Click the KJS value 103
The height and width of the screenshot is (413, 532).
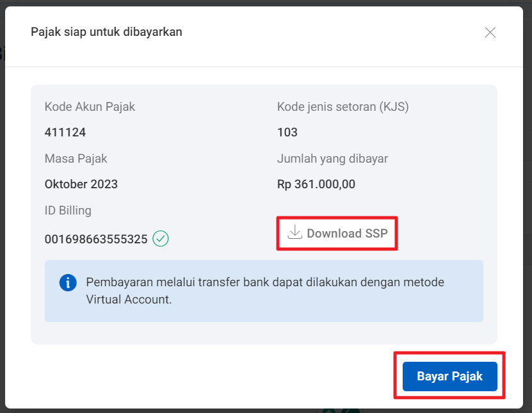coord(287,133)
